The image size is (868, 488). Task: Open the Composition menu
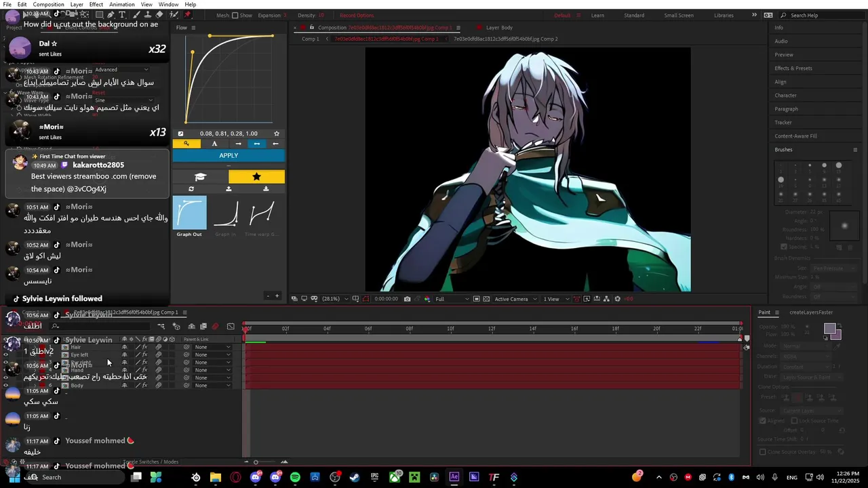(x=49, y=5)
